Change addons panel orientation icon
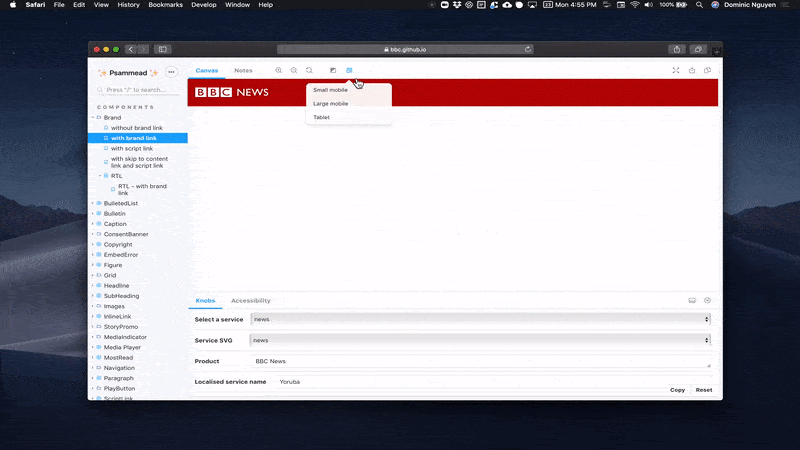This screenshot has height=450, width=800. tap(692, 301)
